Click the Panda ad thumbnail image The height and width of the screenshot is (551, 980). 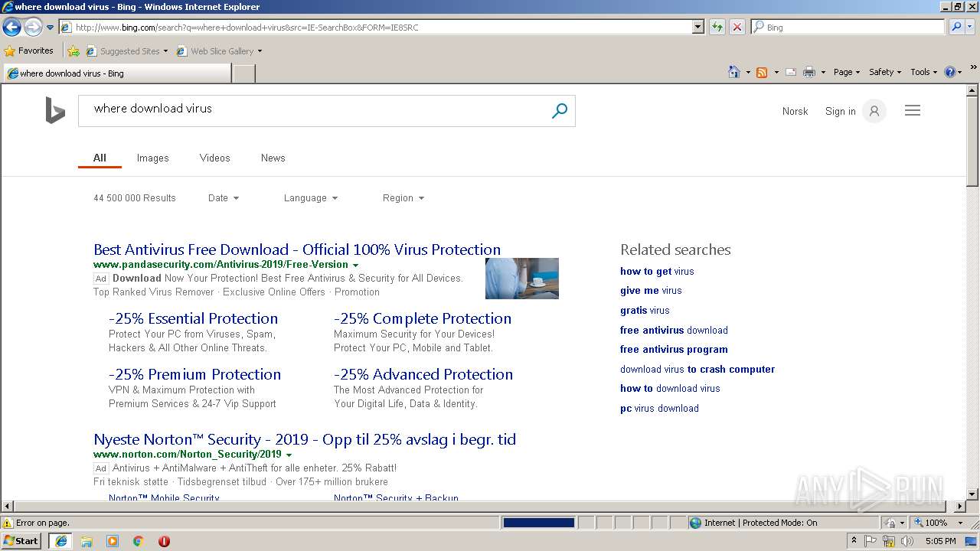click(522, 279)
